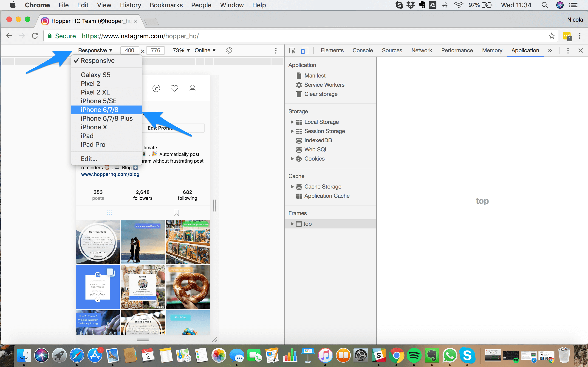Expand the Cookies tree item

[x=292, y=158]
